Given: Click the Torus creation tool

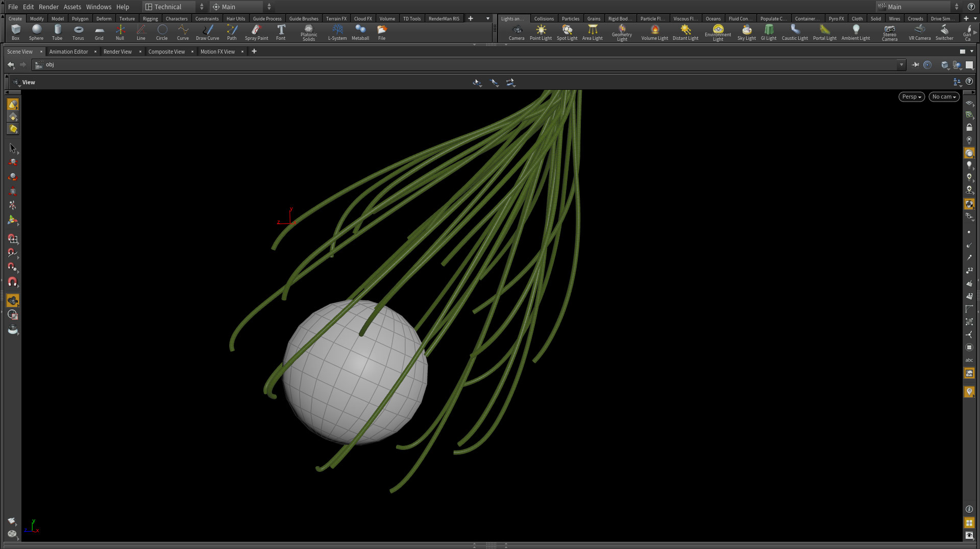Looking at the screenshot, I should pyautogui.click(x=78, y=32).
